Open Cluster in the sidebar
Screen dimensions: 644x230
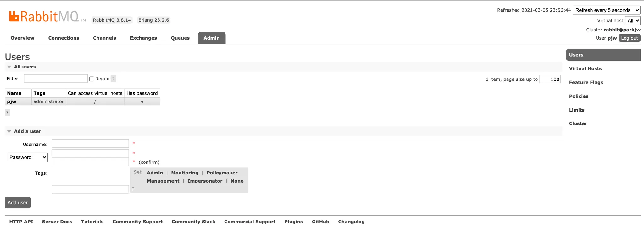coord(578,123)
